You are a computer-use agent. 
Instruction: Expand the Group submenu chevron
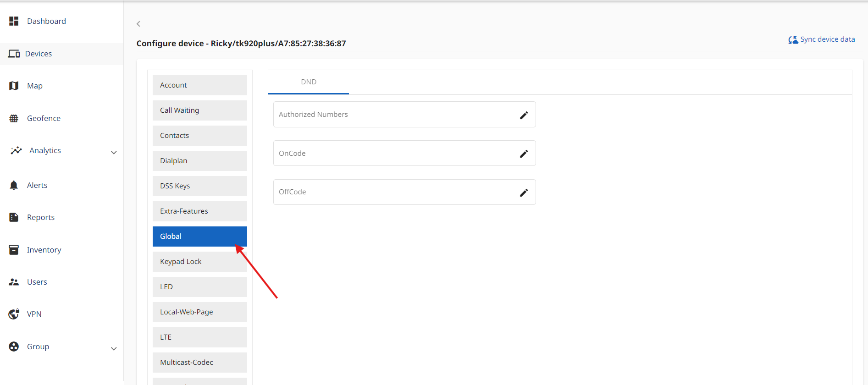click(114, 349)
